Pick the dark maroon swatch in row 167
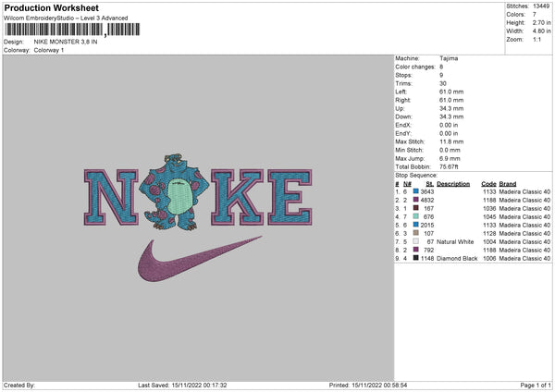 tap(416, 208)
